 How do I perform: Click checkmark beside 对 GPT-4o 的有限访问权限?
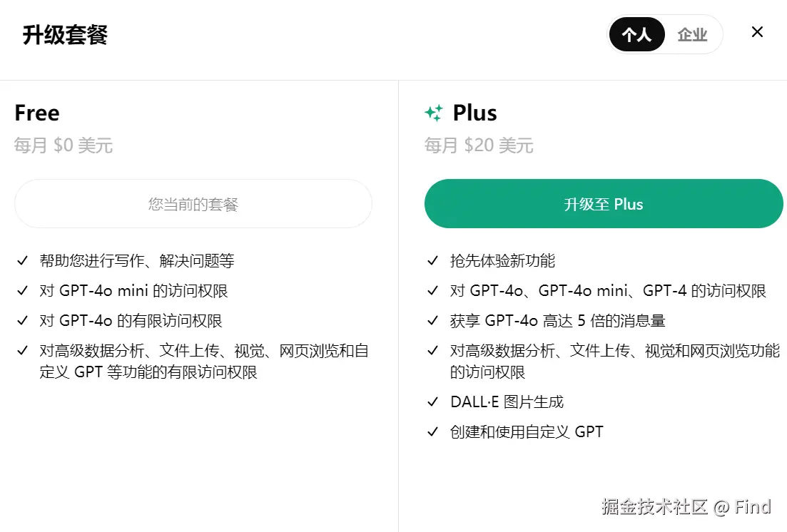[22, 321]
